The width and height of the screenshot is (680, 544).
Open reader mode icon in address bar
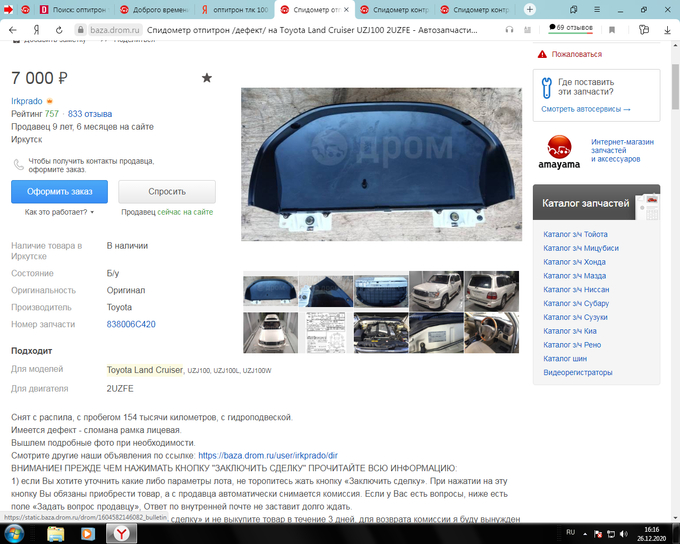527,29
